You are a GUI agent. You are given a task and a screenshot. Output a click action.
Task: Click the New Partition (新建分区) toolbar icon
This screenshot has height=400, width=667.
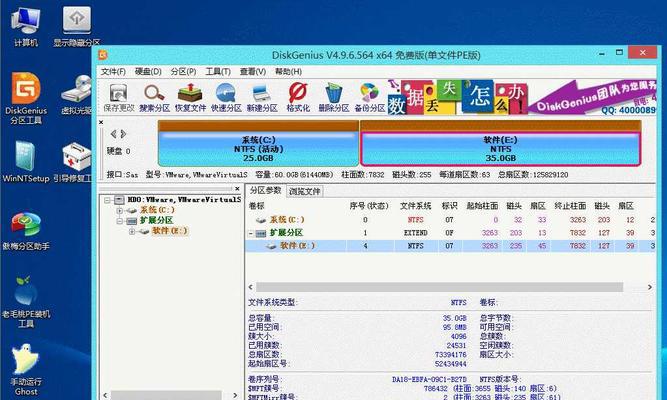pyautogui.click(x=262, y=98)
